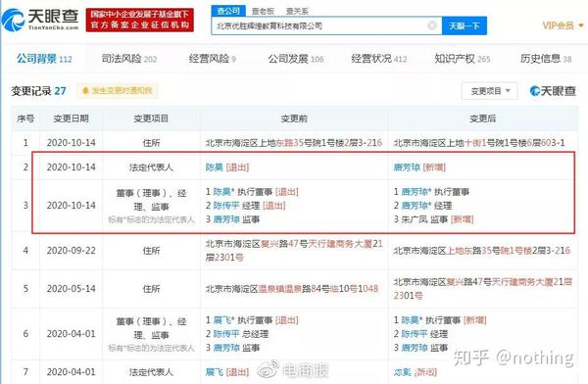Open 陈传平 经理 [退出] link in row 3

coord(226,206)
